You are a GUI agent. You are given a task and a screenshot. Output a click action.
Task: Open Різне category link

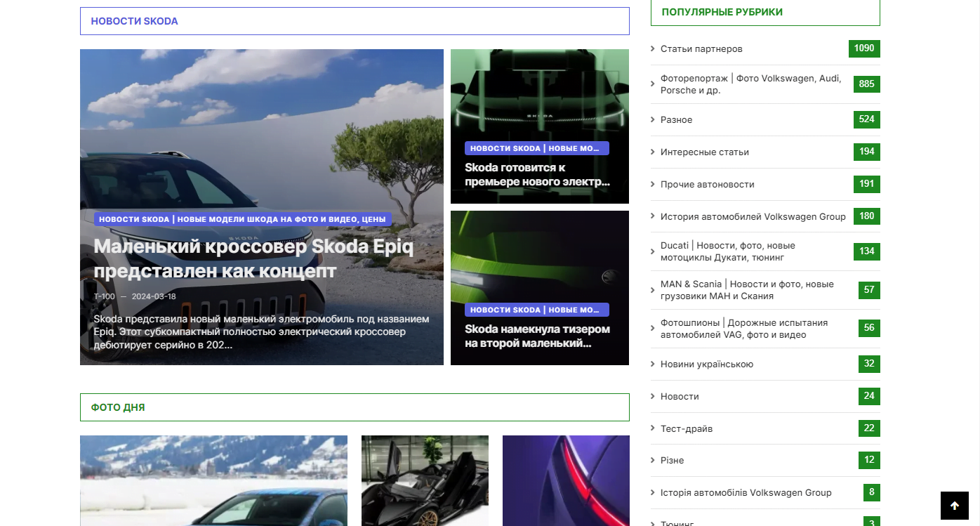pos(672,461)
